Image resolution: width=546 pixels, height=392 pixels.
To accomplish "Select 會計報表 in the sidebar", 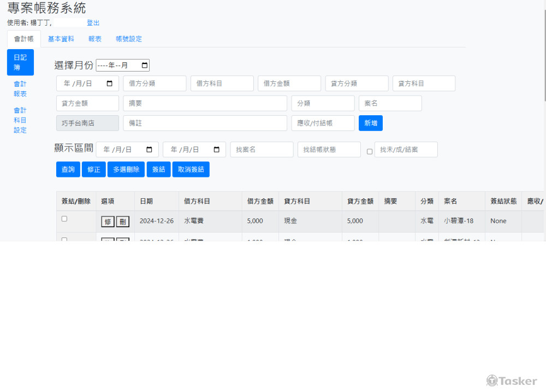I will 20,88.
